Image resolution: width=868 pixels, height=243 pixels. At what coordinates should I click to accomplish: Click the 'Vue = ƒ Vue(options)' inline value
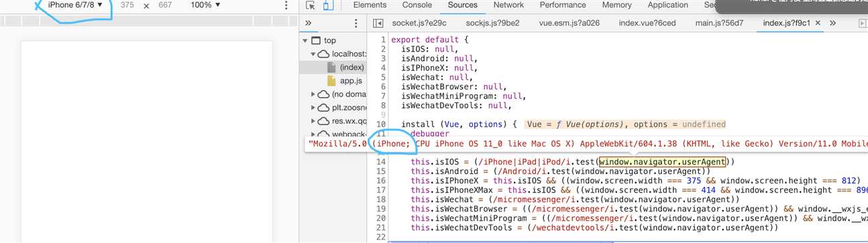coord(576,124)
